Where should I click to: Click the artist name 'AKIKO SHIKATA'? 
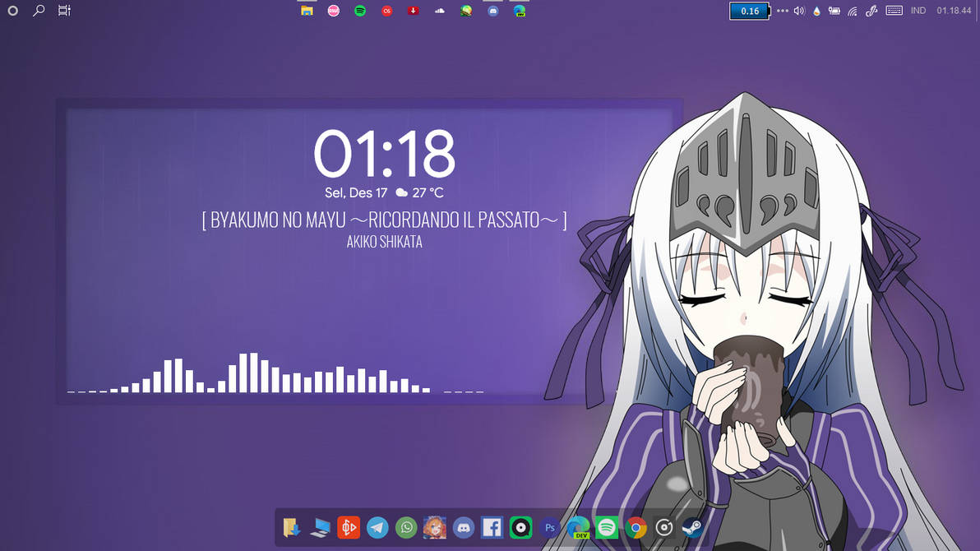[385, 242]
